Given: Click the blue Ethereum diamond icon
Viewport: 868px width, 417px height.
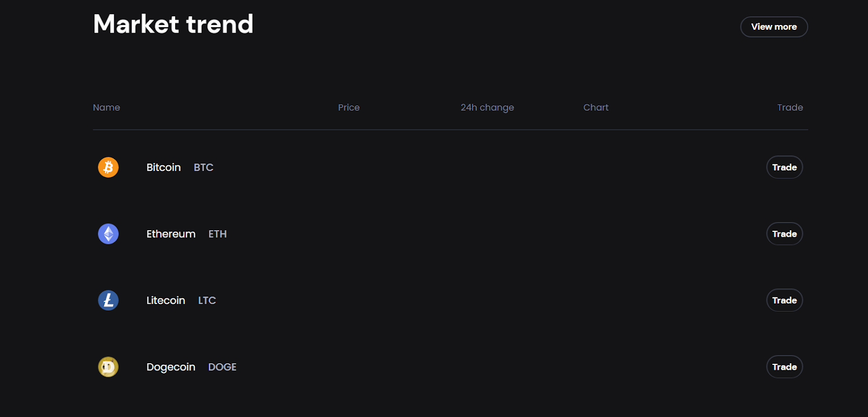Looking at the screenshot, I should click(x=108, y=234).
